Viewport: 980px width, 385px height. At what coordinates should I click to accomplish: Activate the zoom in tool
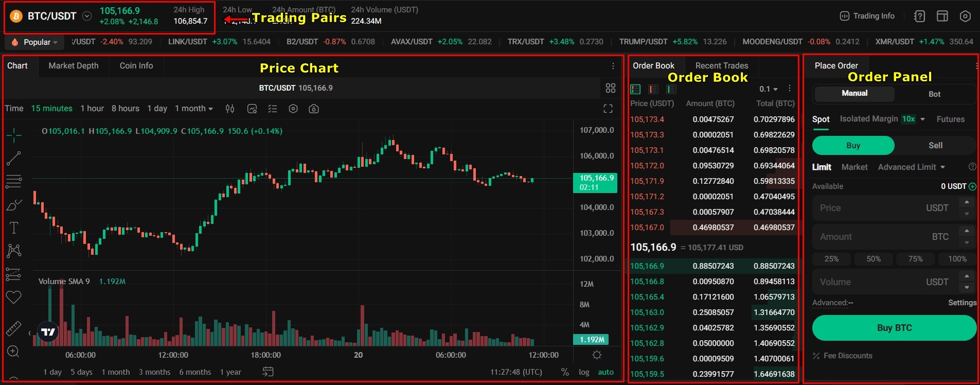pos(13,352)
